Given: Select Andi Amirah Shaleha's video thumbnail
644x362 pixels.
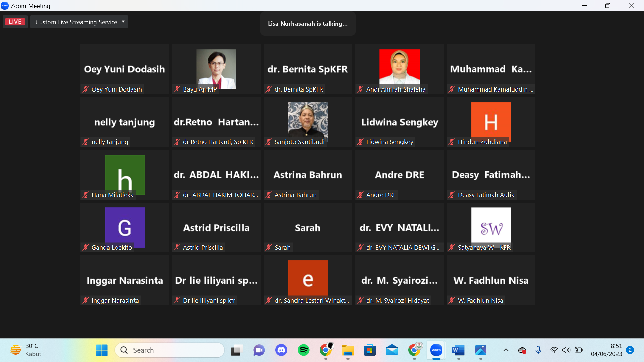Looking at the screenshot, I should tap(399, 66).
